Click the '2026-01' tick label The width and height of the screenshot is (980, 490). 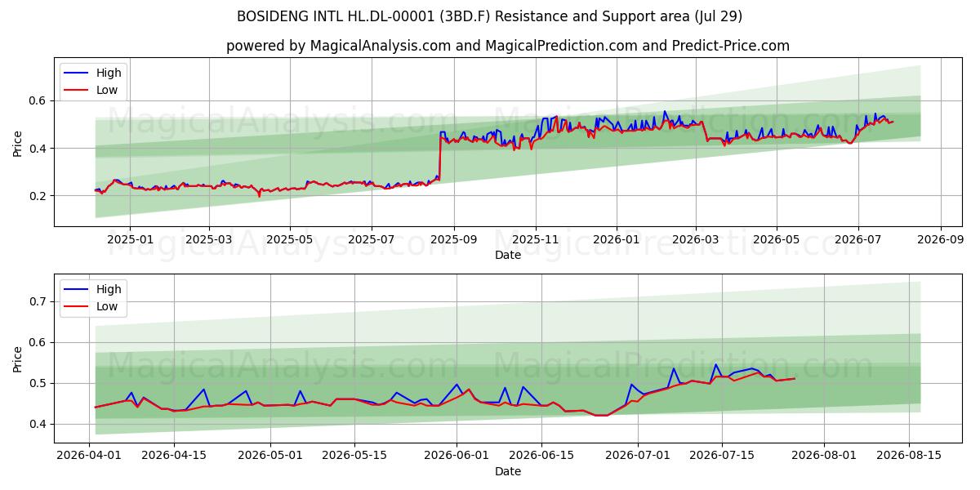[617, 239]
